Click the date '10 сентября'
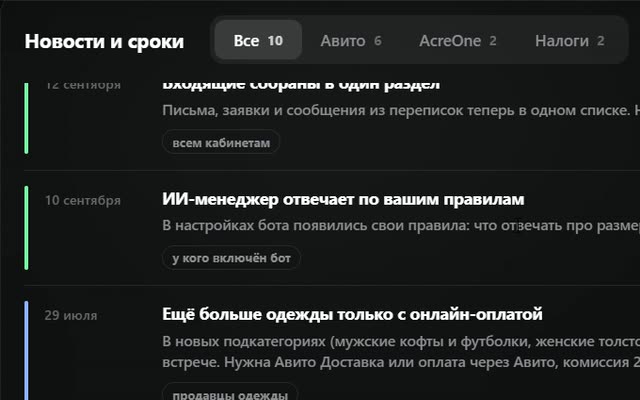640x400 pixels. (83, 200)
